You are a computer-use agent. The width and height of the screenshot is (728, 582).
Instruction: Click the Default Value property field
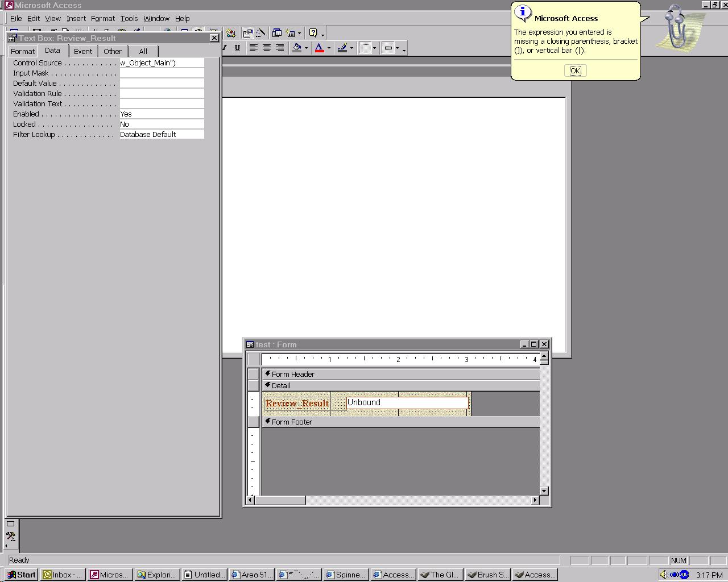coord(162,84)
